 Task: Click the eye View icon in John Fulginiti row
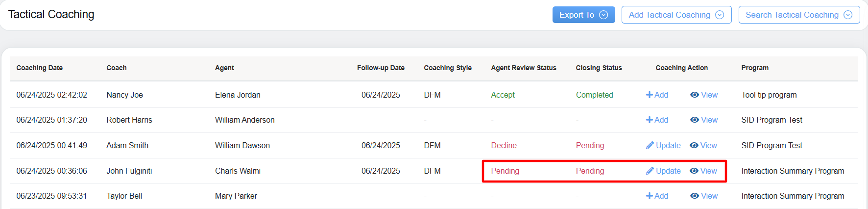coord(694,171)
